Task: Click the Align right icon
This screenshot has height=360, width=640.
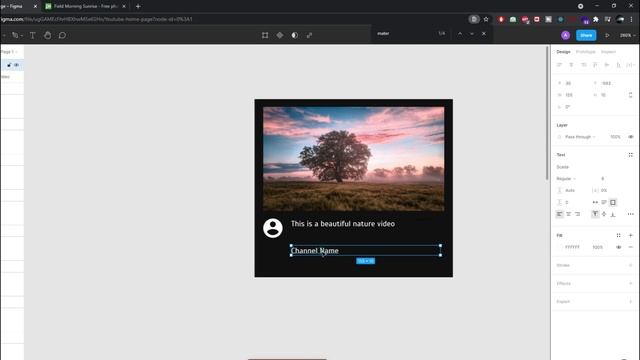Action: click(583, 65)
